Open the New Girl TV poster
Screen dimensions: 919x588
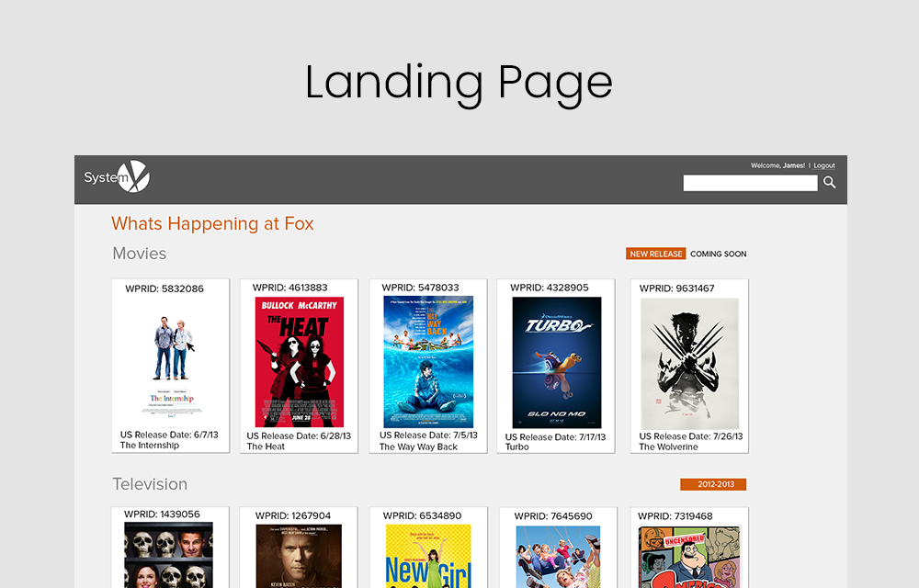pos(428,557)
